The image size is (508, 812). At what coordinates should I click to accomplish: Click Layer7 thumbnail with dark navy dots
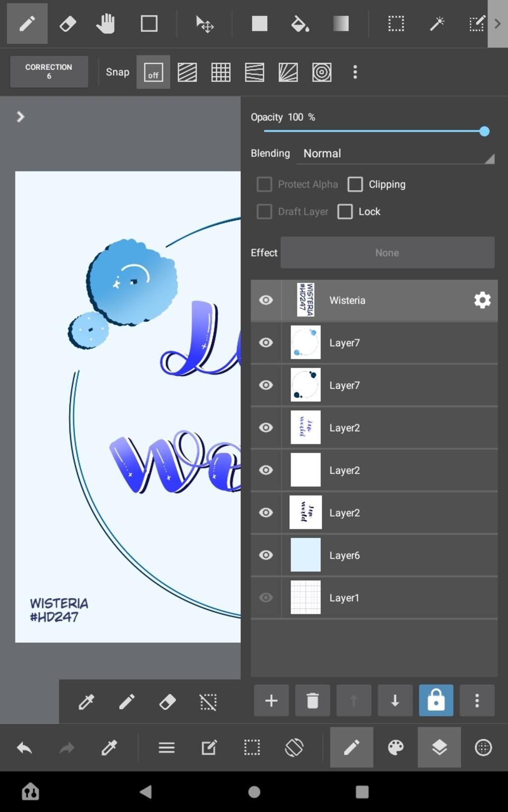(x=306, y=385)
